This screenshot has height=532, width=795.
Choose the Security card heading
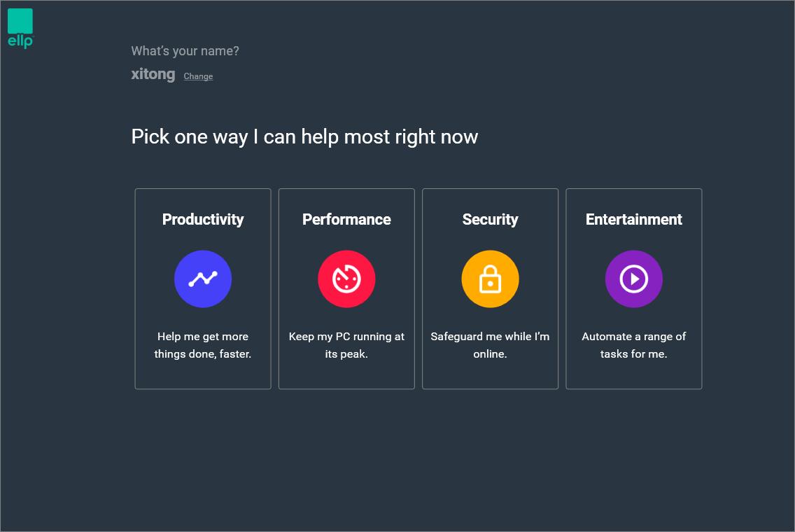pyautogui.click(x=490, y=219)
